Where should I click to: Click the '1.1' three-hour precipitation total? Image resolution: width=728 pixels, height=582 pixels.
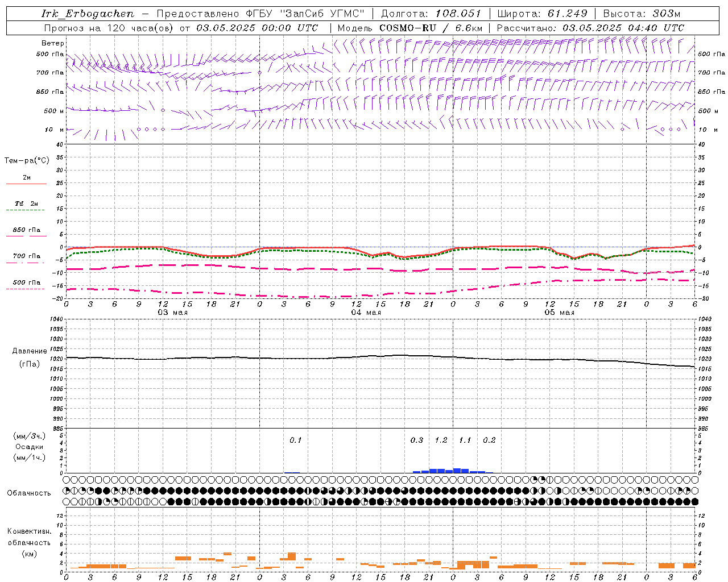coord(465,440)
